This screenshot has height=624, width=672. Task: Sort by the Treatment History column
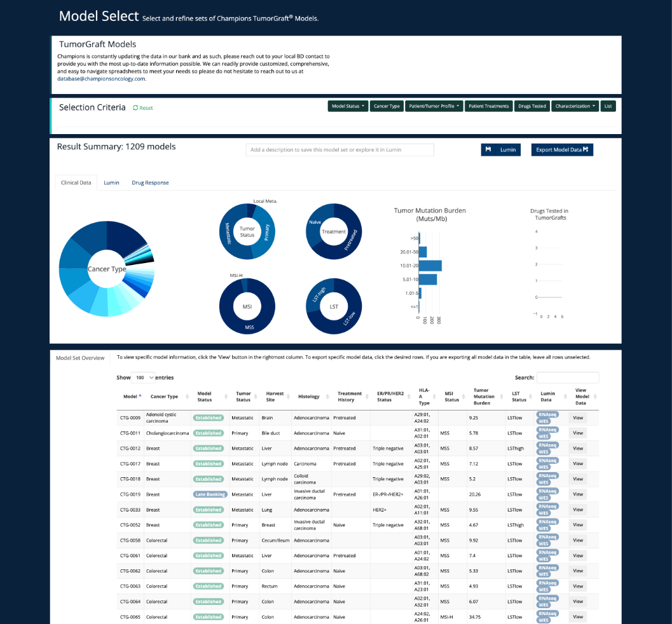point(350,397)
